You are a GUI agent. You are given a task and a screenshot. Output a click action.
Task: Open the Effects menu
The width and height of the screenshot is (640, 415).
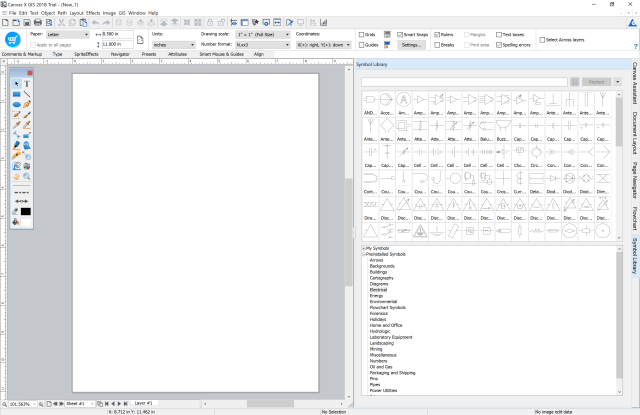[93, 13]
